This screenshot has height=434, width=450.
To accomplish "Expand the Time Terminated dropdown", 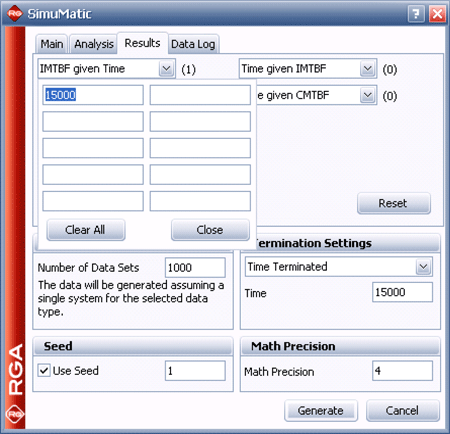I will point(423,267).
